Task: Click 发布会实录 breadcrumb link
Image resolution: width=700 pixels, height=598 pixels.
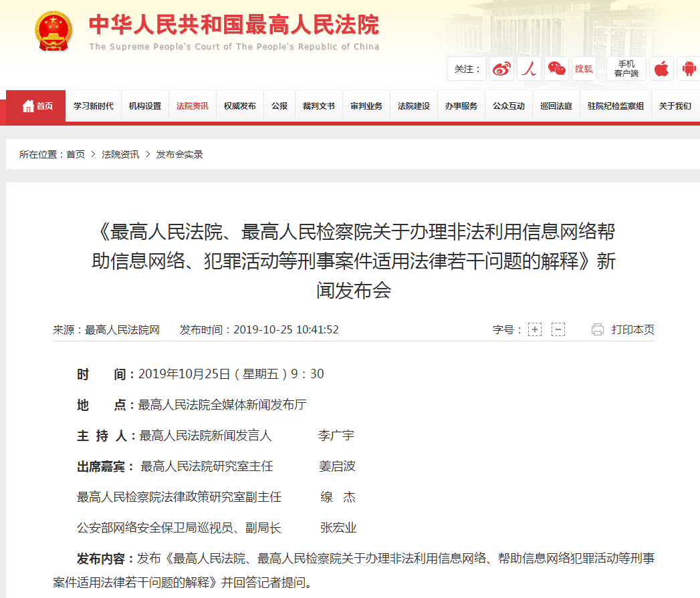Action: click(179, 154)
